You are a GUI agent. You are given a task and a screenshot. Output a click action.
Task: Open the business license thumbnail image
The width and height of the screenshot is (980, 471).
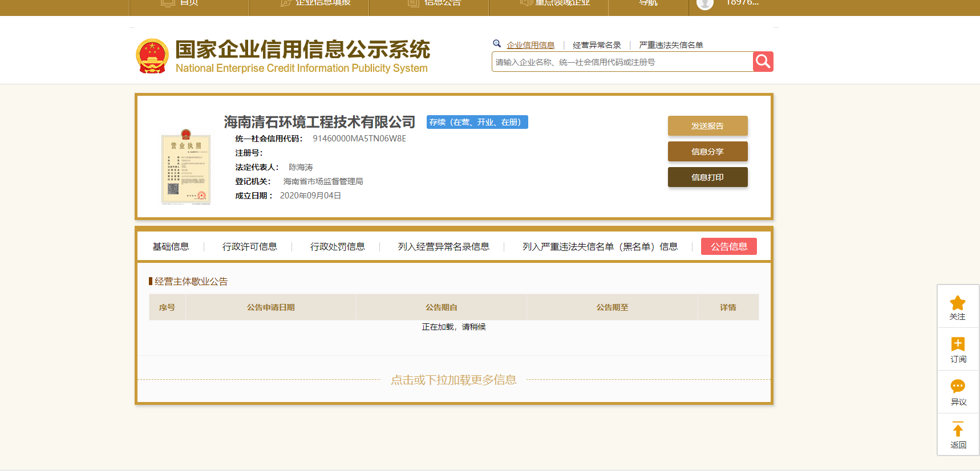click(x=186, y=167)
